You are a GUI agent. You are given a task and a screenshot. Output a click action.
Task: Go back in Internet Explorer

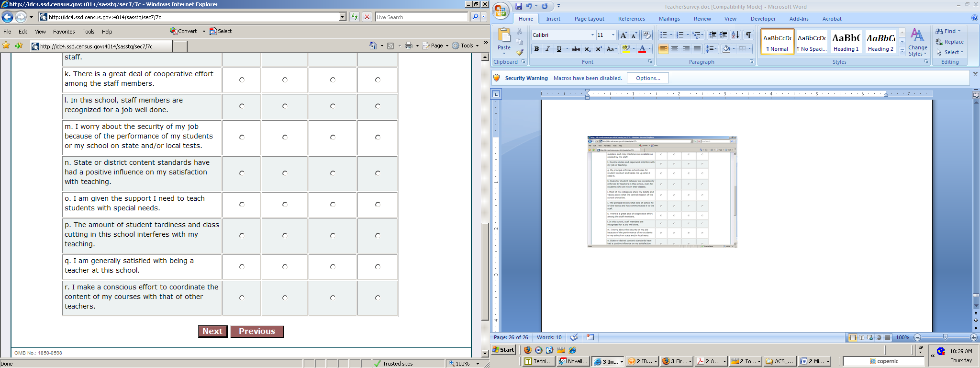click(x=7, y=17)
